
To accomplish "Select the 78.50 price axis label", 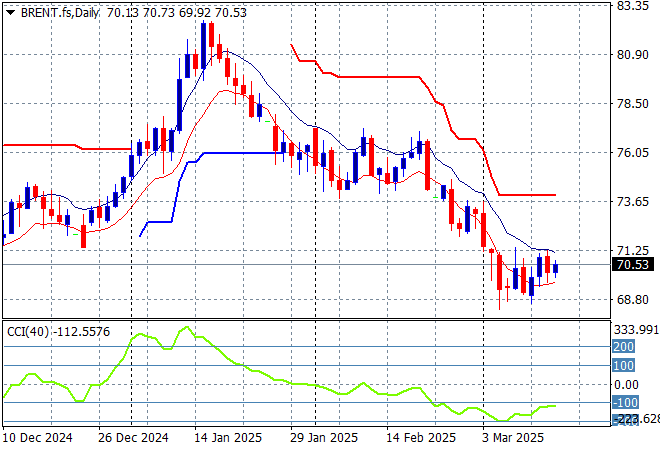I will pyautogui.click(x=632, y=104).
